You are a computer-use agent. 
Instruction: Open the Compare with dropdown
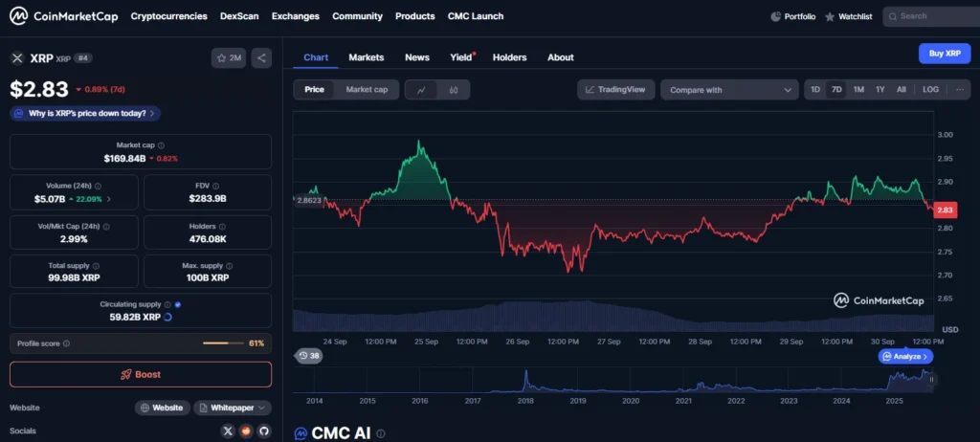(x=729, y=90)
